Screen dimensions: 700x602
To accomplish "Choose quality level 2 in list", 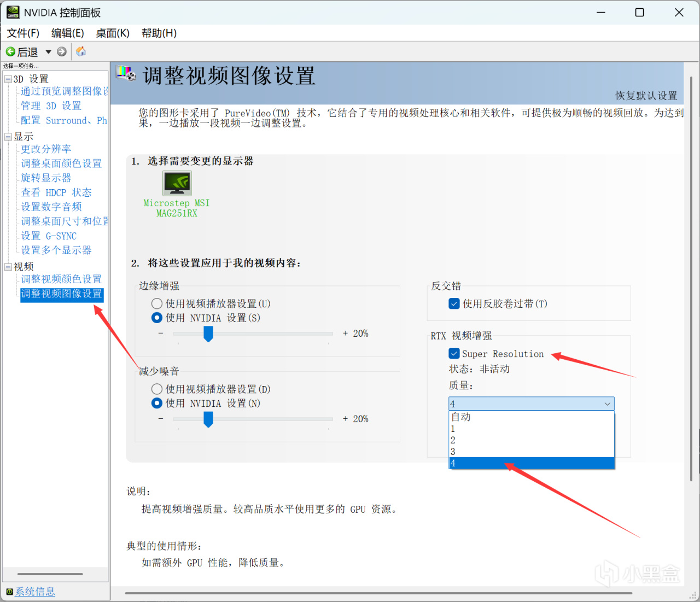I will [x=532, y=440].
